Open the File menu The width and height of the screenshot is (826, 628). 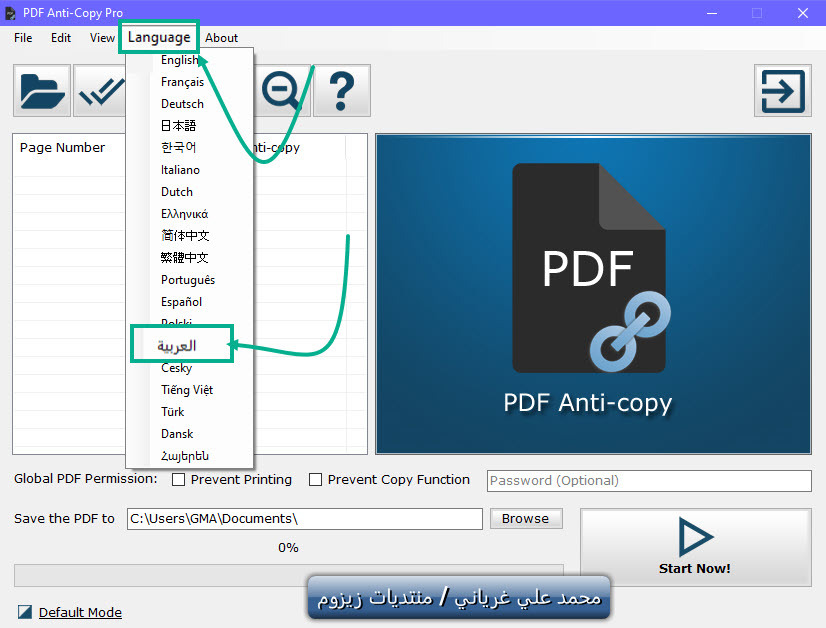pyautogui.click(x=23, y=38)
